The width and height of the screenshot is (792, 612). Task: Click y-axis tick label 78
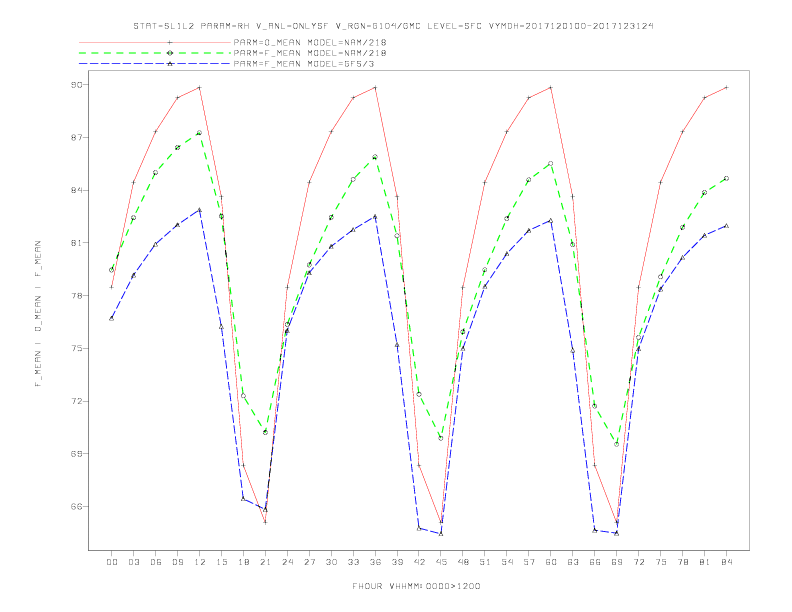[76, 295]
